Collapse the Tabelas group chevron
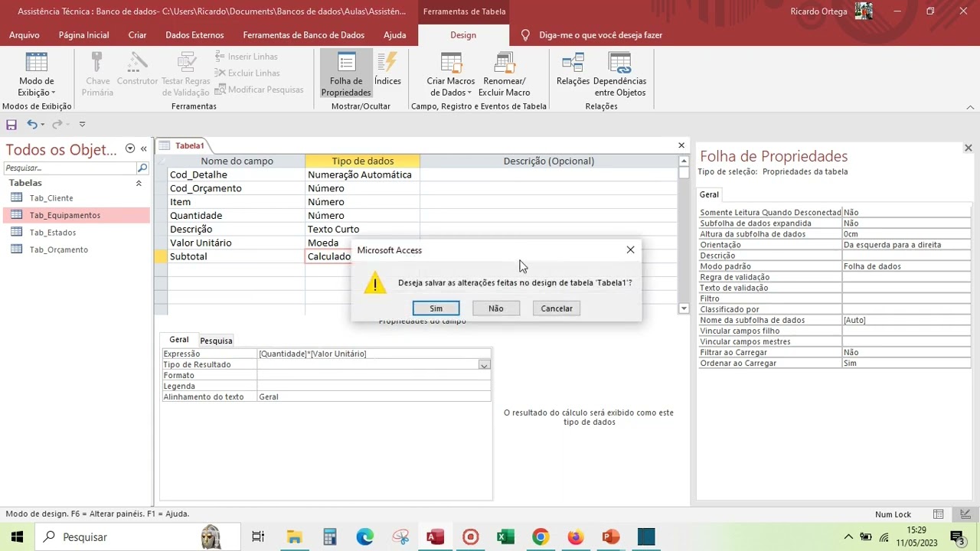The width and height of the screenshot is (980, 551). point(139,184)
